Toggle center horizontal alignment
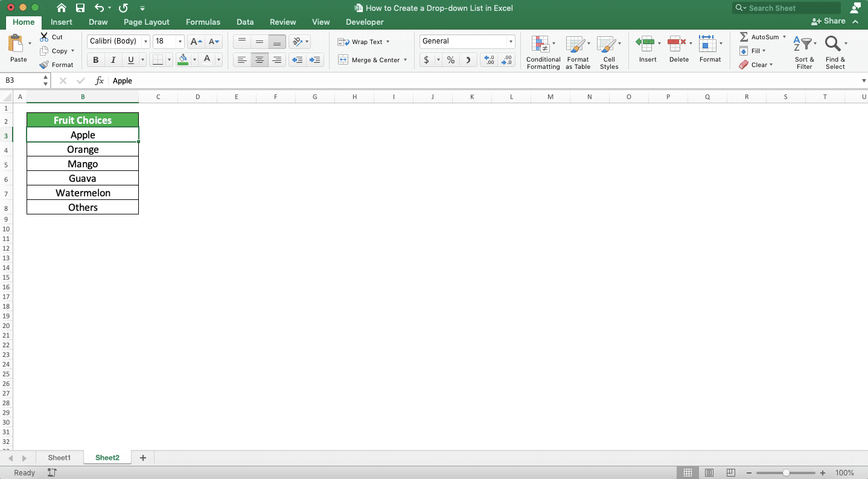This screenshot has height=479, width=868. coord(260,60)
